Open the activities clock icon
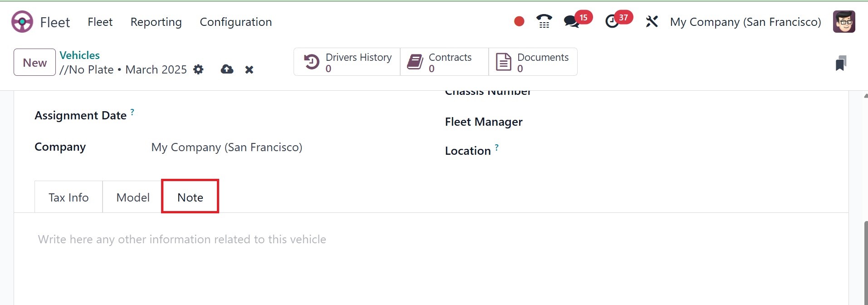Image resolution: width=868 pixels, height=305 pixels. (612, 21)
